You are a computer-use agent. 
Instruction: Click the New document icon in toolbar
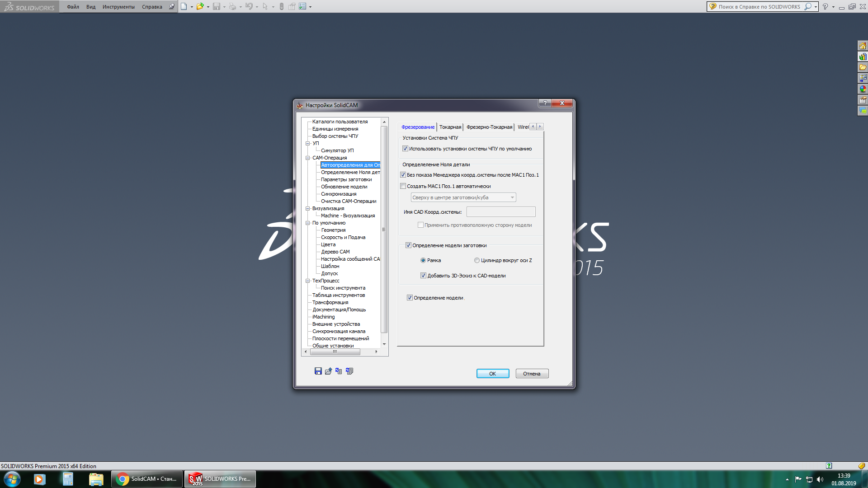click(x=184, y=6)
